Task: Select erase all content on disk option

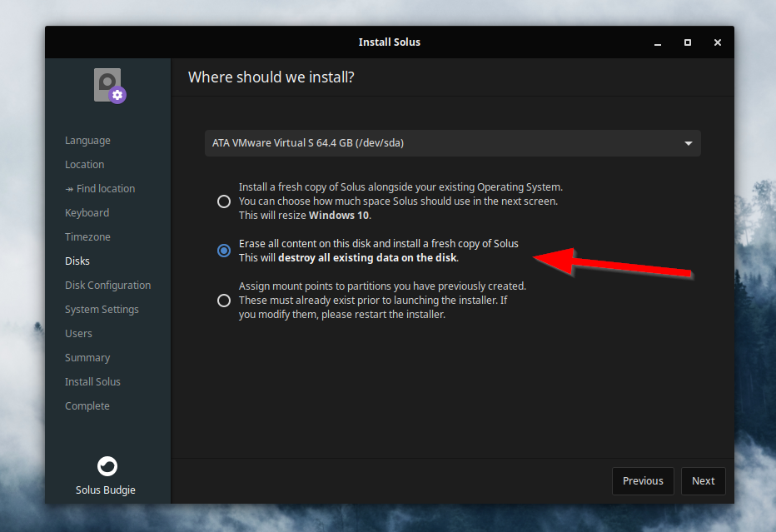Action: coord(224,251)
